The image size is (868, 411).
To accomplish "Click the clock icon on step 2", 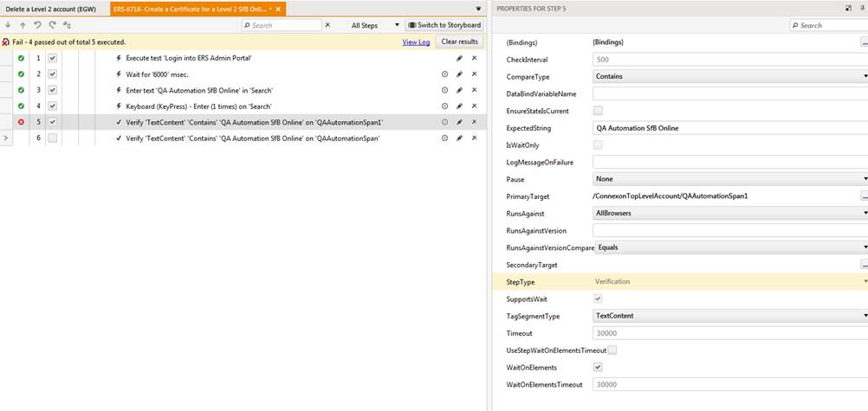I will [x=445, y=74].
